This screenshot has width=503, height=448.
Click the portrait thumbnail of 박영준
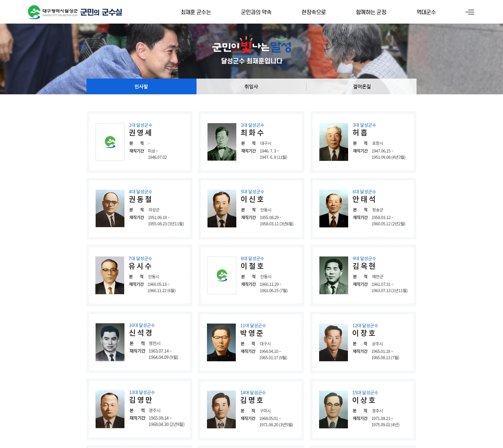222,342
